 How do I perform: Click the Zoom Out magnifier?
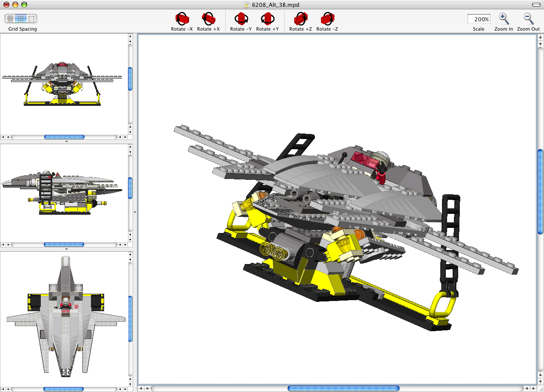(x=528, y=18)
